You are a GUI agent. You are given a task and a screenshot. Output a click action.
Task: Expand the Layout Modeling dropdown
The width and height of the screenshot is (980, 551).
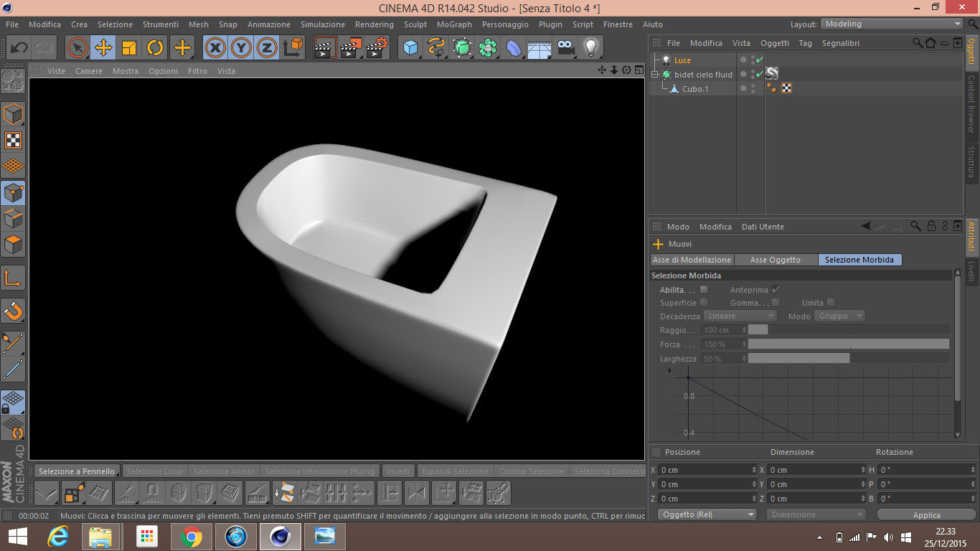[892, 24]
